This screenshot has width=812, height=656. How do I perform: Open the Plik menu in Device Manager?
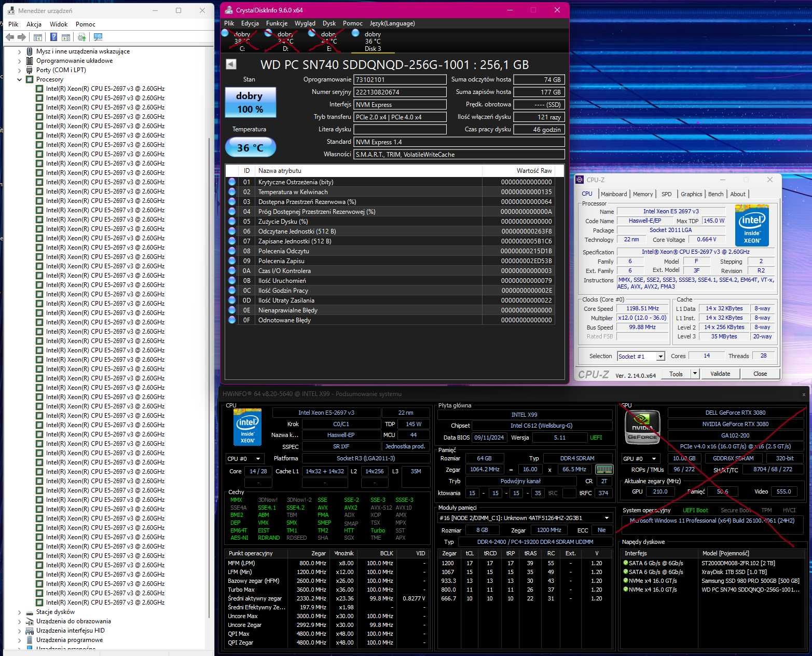(x=13, y=24)
